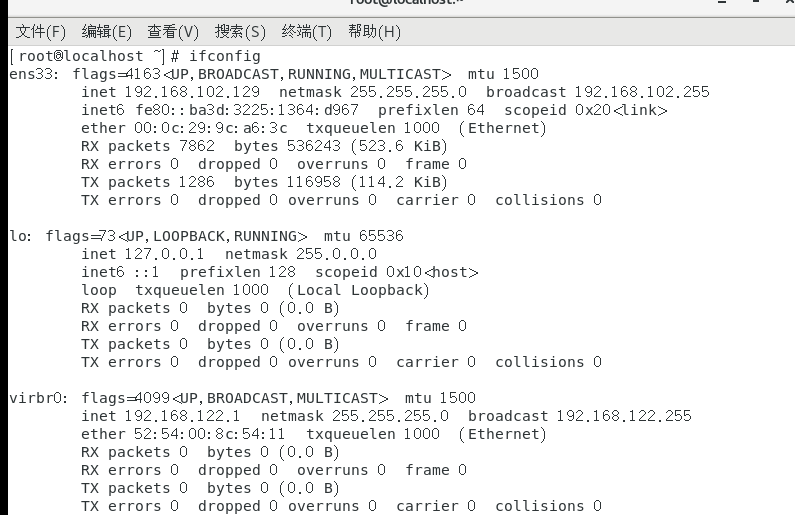This screenshot has height=515, width=795.
Task: Open the 终端(T) menu
Action: tap(306, 32)
